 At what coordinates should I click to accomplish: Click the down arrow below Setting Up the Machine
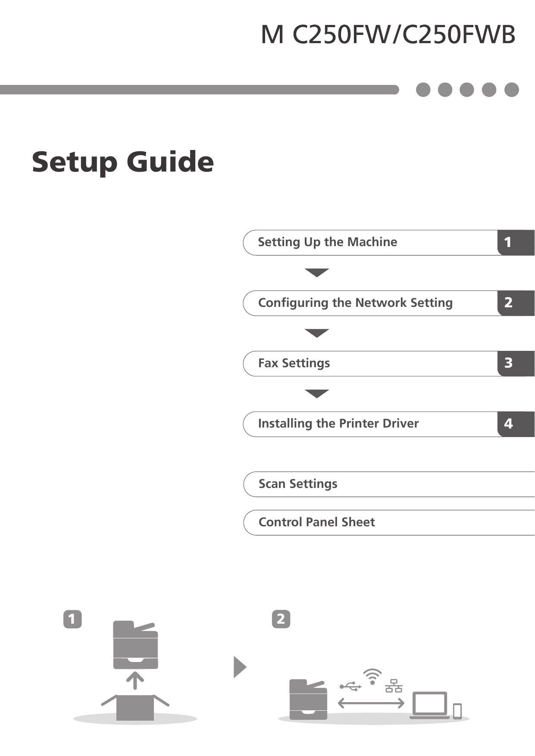[317, 272]
